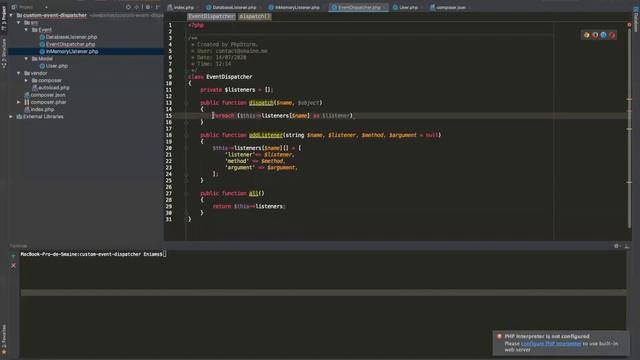This screenshot has height=360, width=640.
Task: Select EventDispatcher.php in project tree
Action: point(71,44)
